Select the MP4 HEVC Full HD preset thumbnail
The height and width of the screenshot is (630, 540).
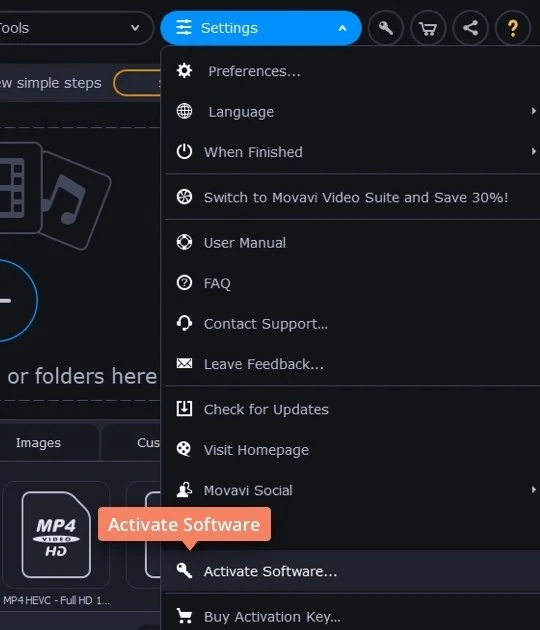56,535
